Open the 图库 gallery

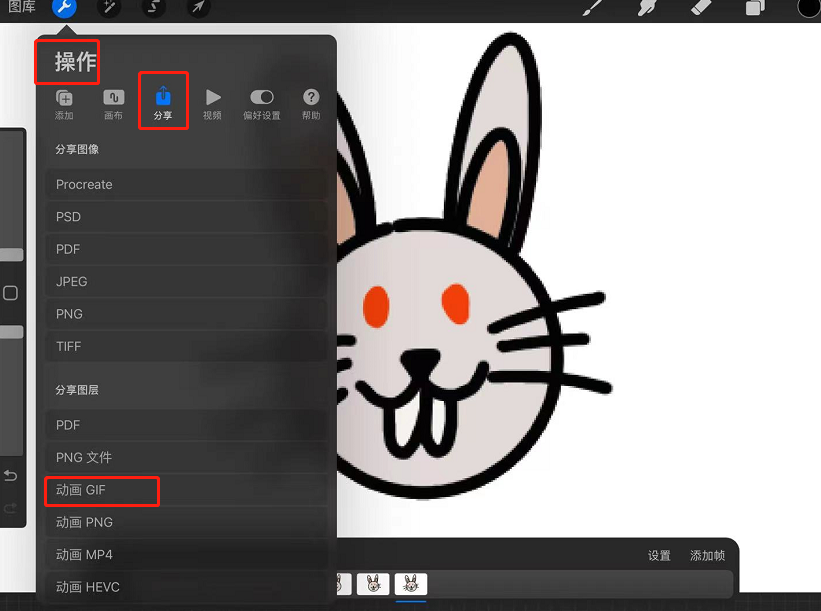click(x=20, y=9)
